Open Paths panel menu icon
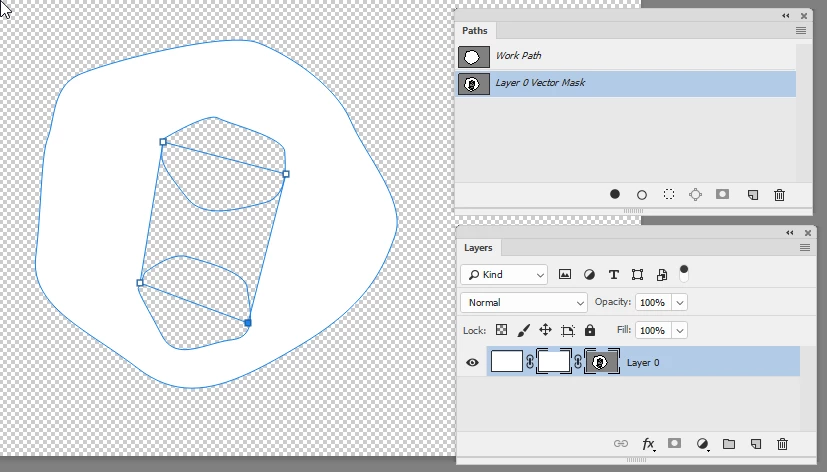The width and height of the screenshot is (827, 472). pyautogui.click(x=801, y=31)
